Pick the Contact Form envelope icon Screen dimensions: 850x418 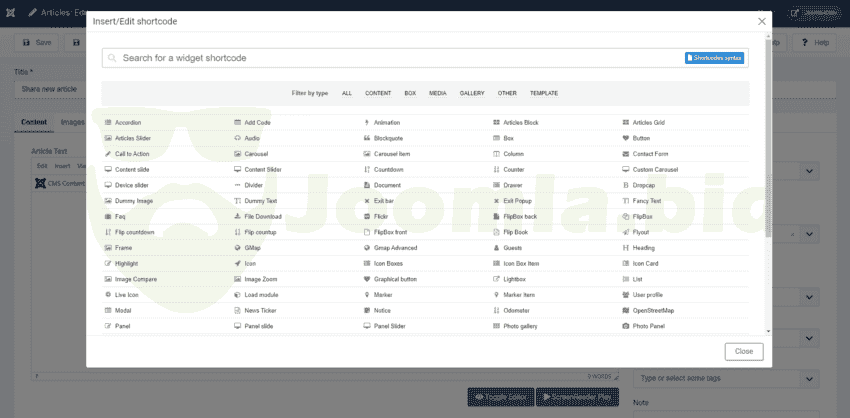[x=626, y=154]
